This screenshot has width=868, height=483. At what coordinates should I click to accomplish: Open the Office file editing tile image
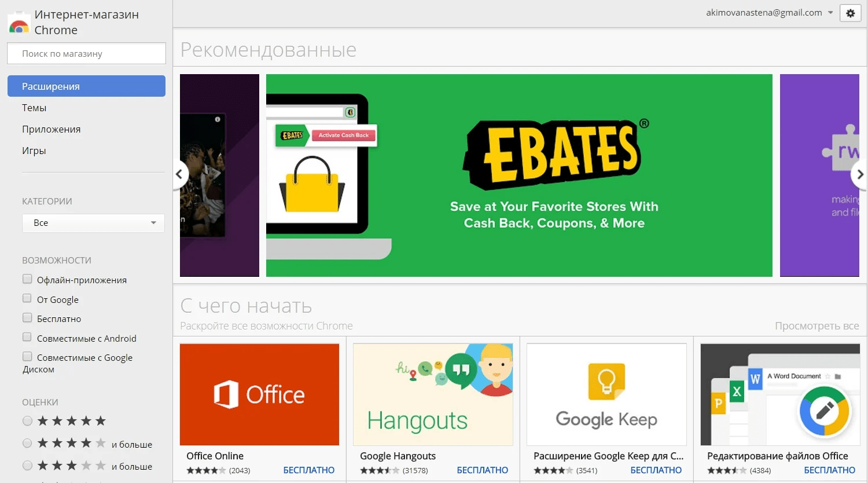coord(780,394)
